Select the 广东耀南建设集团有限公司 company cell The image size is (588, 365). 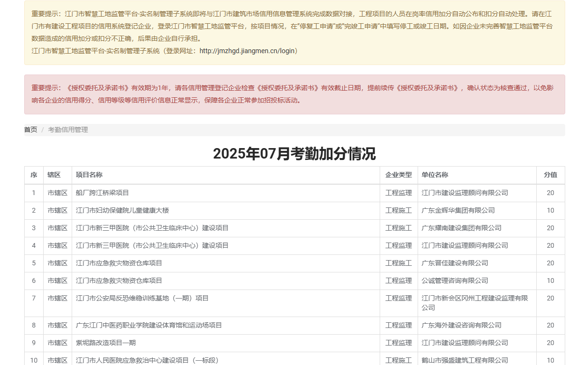(477, 228)
